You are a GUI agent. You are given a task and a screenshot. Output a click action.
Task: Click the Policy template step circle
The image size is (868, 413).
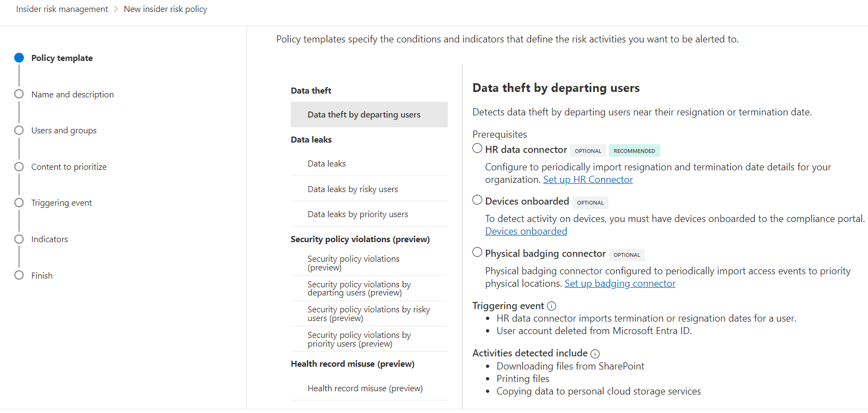19,58
